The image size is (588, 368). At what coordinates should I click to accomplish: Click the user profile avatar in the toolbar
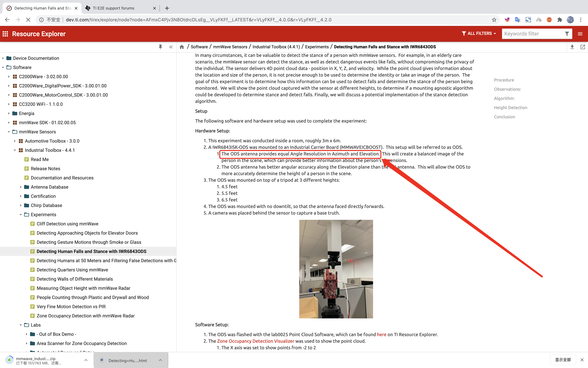[x=570, y=20]
